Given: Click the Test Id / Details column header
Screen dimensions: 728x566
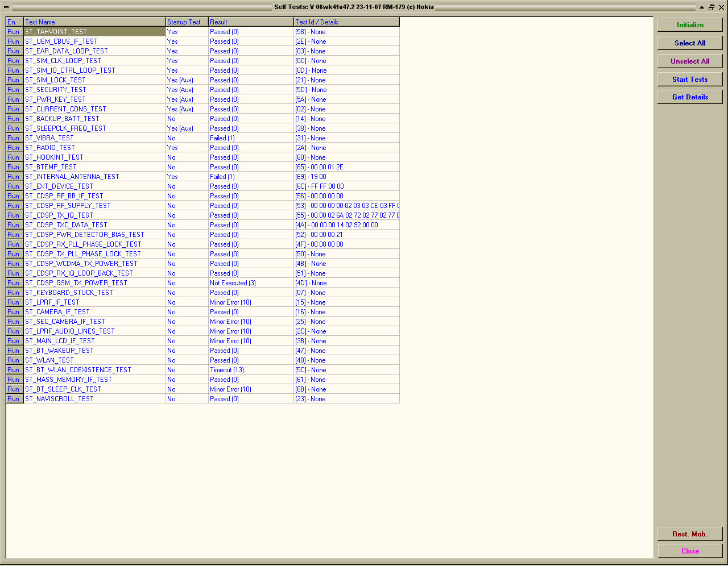Looking at the screenshot, I should pyautogui.click(x=346, y=22).
